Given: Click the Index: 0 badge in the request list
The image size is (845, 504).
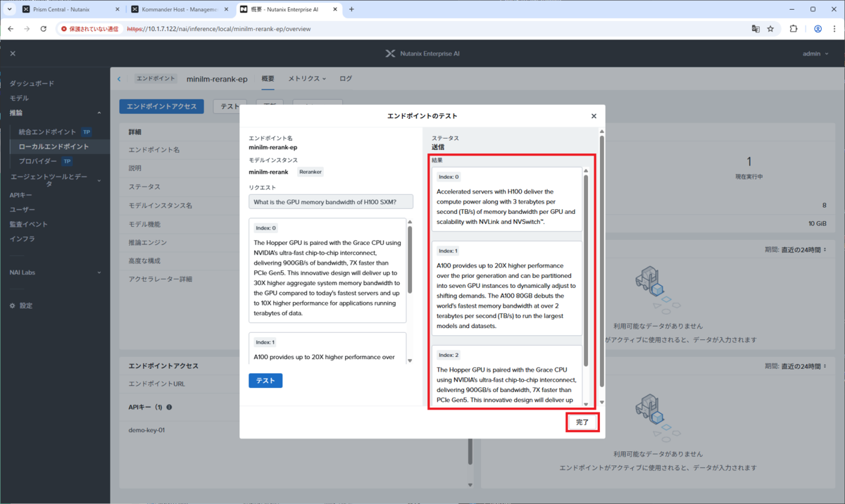Looking at the screenshot, I should tap(265, 228).
